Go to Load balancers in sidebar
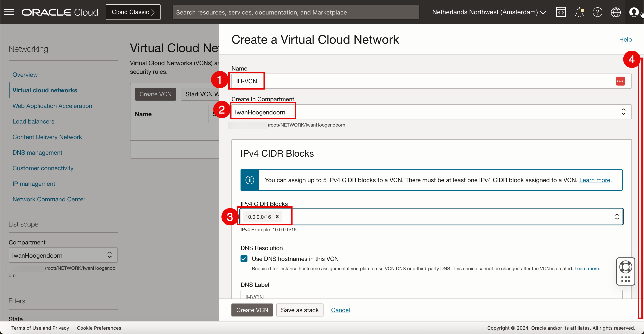The height and width of the screenshot is (334, 644). (x=33, y=121)
